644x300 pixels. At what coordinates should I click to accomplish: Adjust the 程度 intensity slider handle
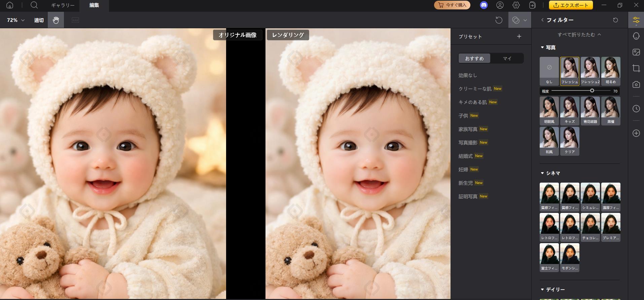[592, 91]
